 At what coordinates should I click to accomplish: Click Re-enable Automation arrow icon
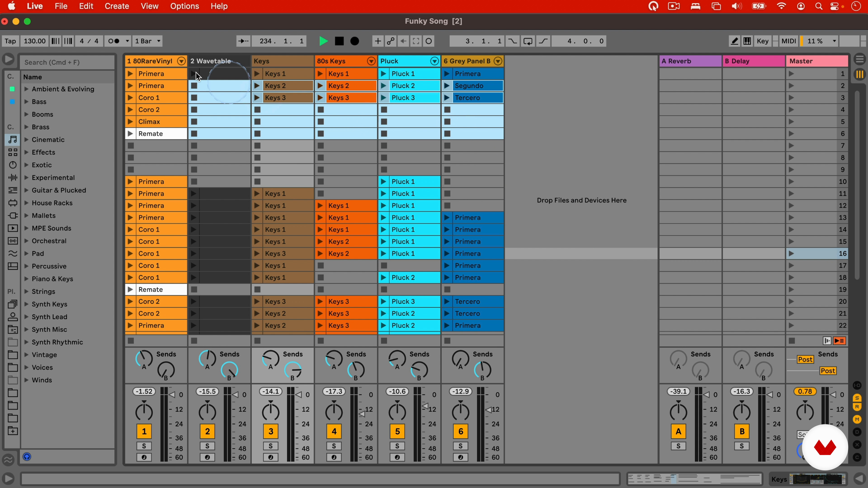(403, 41)
